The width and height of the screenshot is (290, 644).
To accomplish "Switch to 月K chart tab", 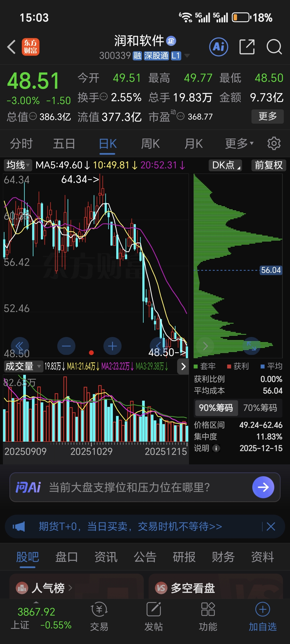I will pos(194,144).
